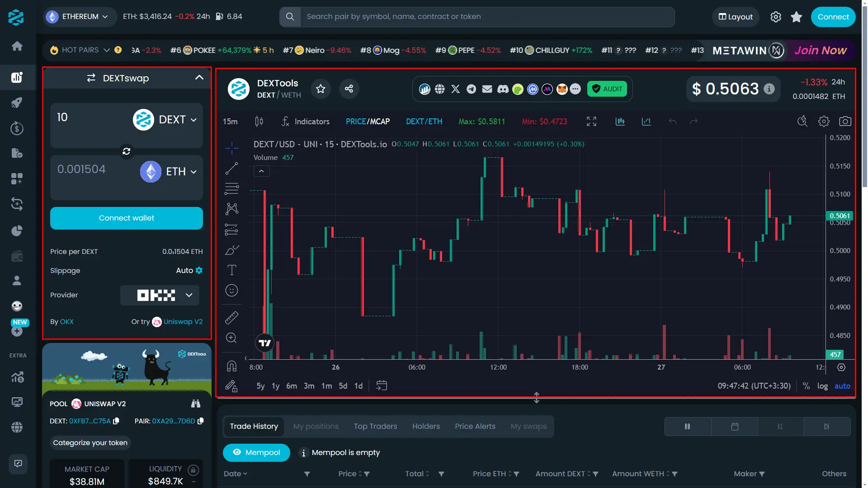Click the swap amount field showing 10
The height and width of the screenshot is (488, 868).
click(90, 117)
